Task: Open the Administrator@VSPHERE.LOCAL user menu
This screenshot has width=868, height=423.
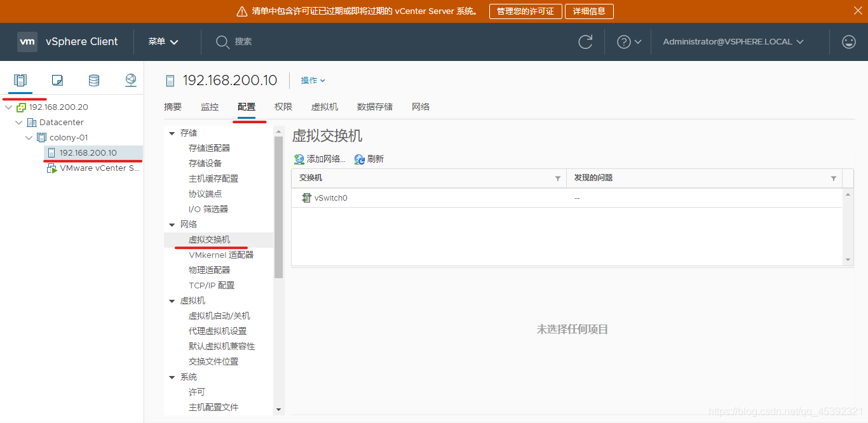Action: click(x=733, y=42)
